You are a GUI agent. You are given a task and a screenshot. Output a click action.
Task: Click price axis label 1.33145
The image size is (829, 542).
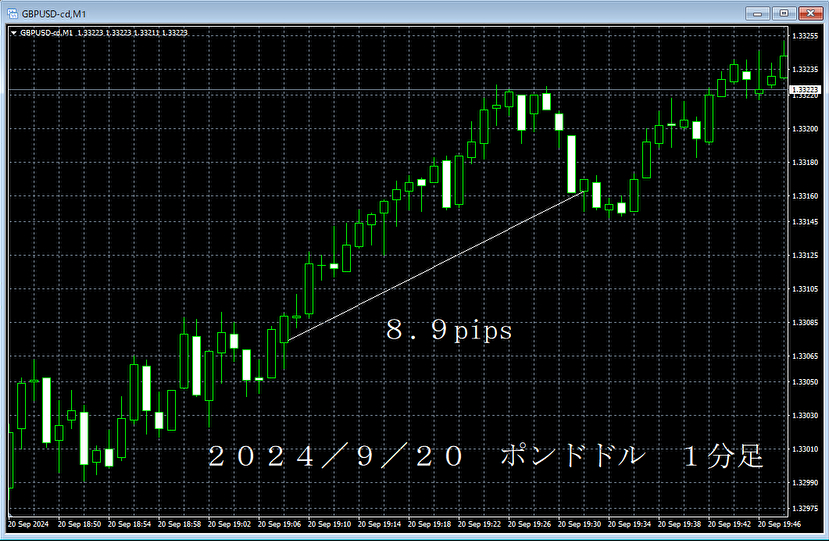pos(805,222)
